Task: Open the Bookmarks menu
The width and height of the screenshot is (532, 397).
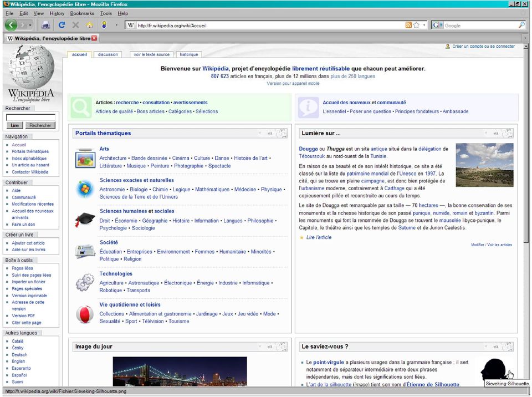Action: click(x=82, y=13)
